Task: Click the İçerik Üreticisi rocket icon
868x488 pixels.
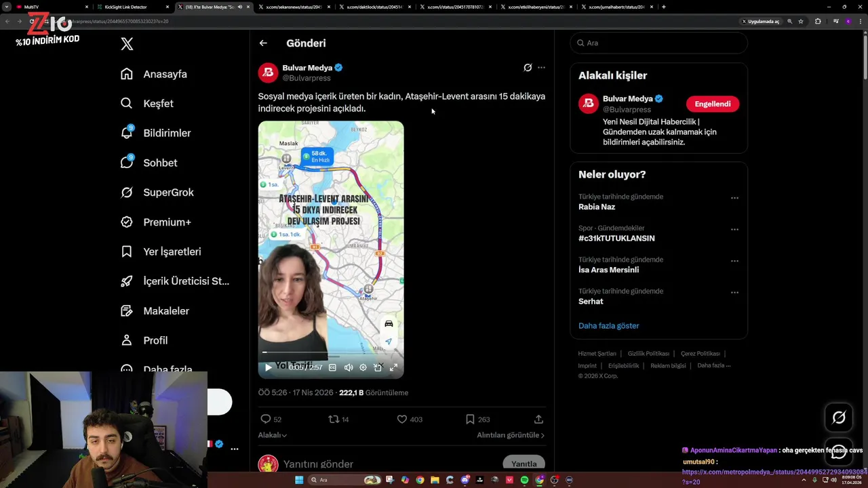Action: click(127, 281)
